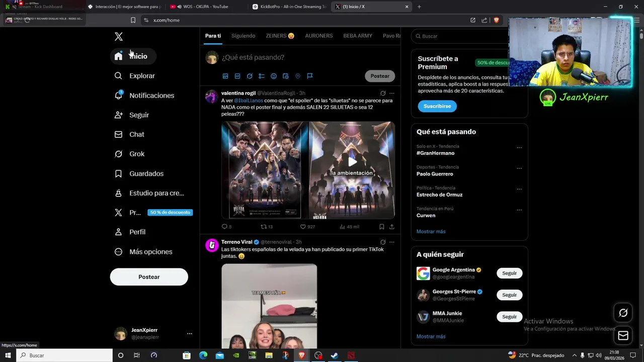Viewport: 644px width, 362px height.
Task: Open options menu for #GranHermano trend
Action: [x=519, y=148]
